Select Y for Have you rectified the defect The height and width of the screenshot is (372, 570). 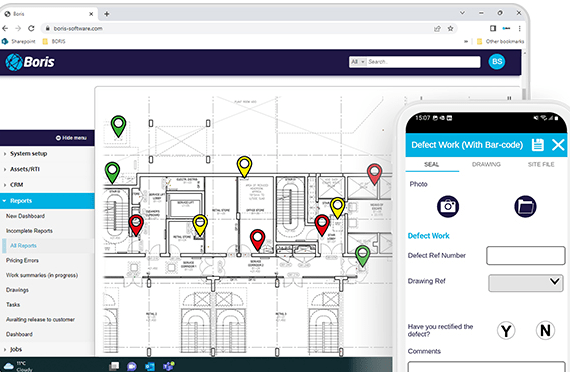point(506,330)
